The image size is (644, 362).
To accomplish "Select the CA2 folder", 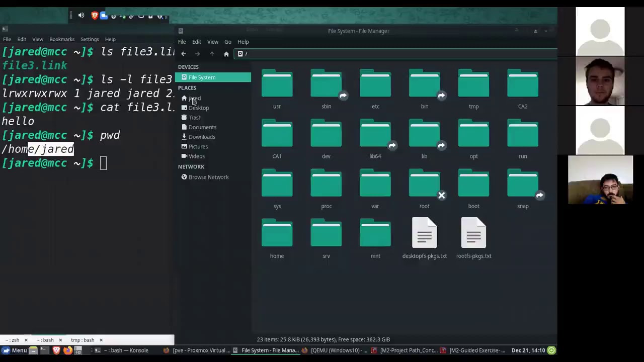I will click(523, 89).
